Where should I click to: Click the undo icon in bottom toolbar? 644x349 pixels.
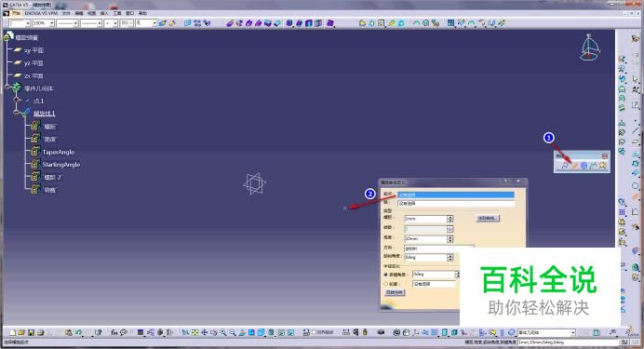78,332
